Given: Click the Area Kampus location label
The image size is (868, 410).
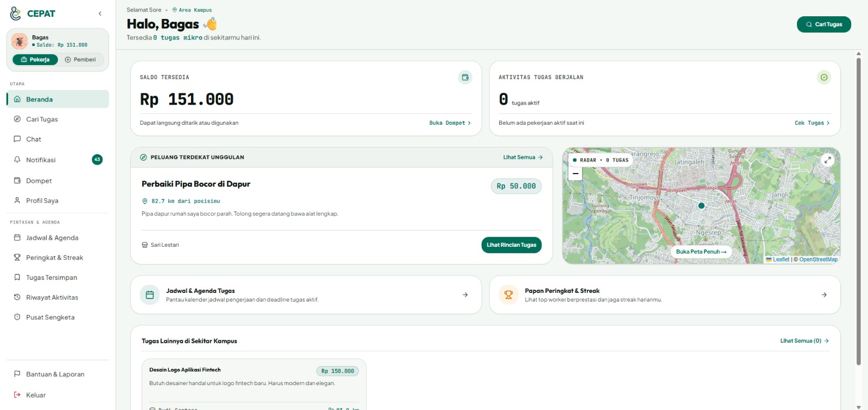Looking at the screenshot, I should tap(192, 10).
